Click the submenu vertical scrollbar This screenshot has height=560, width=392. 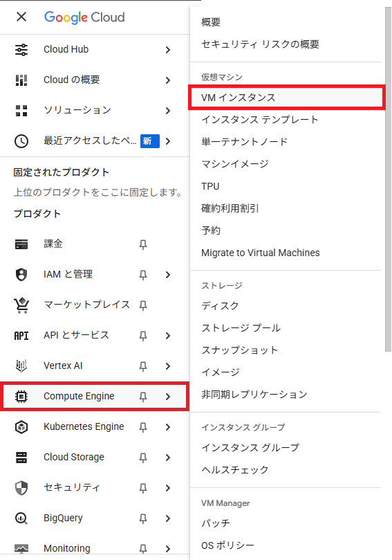click(388, 179)
